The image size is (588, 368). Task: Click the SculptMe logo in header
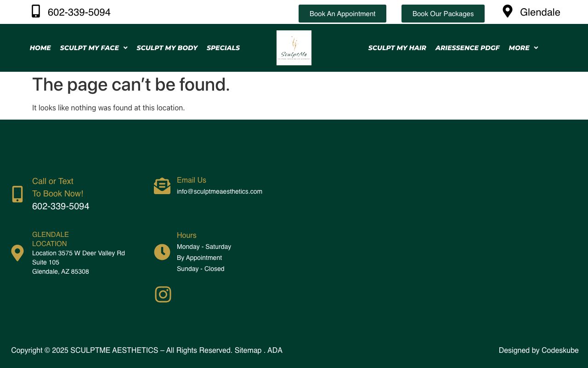click(294, 48)
